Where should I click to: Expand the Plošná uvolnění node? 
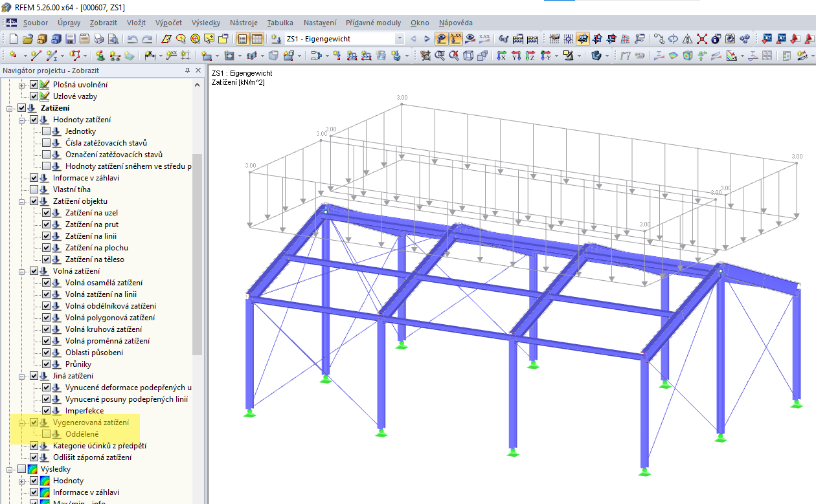click(22, 85)
